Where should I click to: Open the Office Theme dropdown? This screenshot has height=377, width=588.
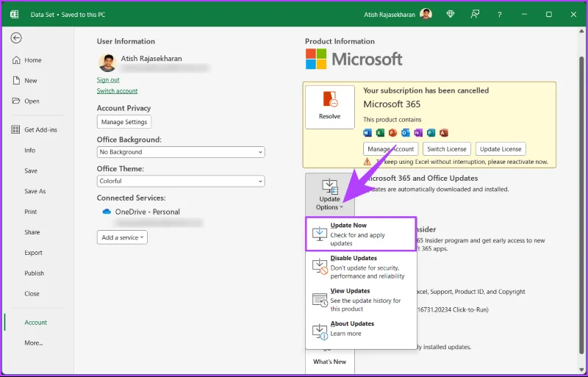(x=181, y=181)
